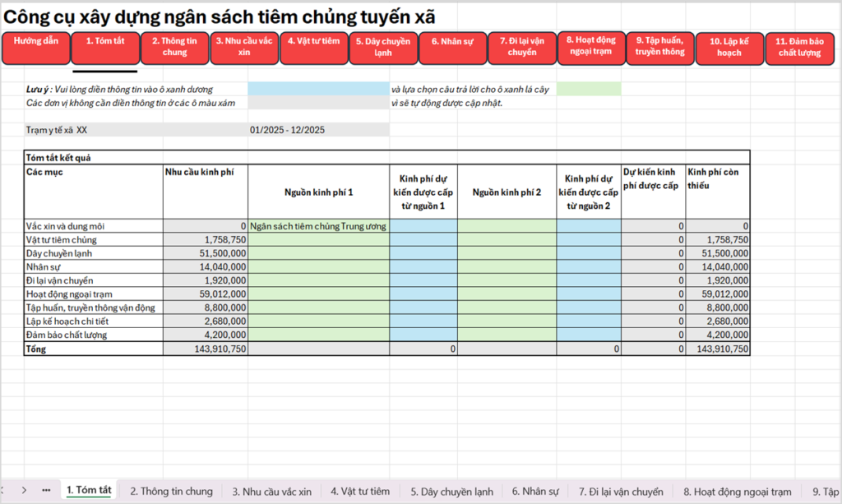Open 'Ngân sách tiêm chủng Trung ương' dropdown cell
This screenshot has height=504, width=842.
click(x=318, y=225)
